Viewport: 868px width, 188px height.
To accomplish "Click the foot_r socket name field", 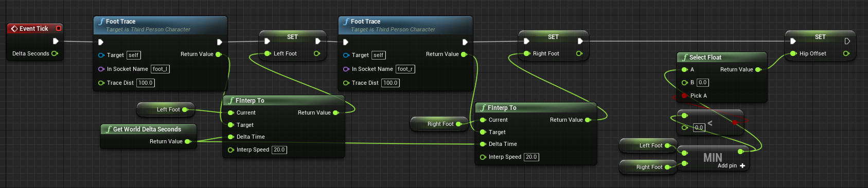I will point(405,69).
